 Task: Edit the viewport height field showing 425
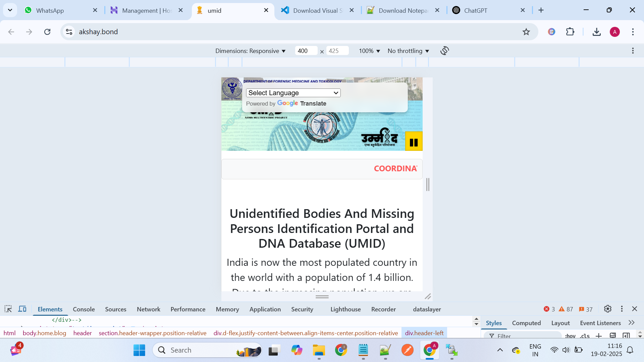tap(337, 51)
